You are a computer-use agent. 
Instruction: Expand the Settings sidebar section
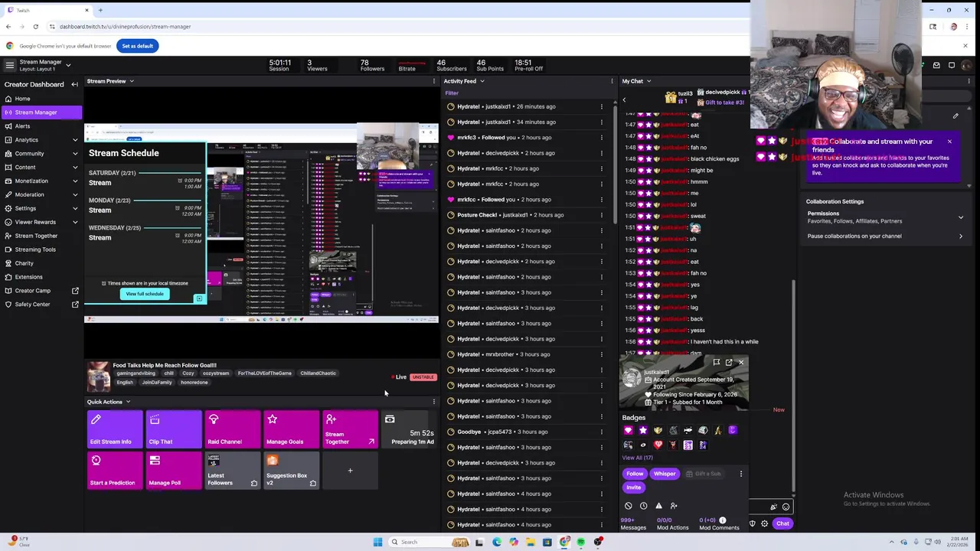coord(75,208)
